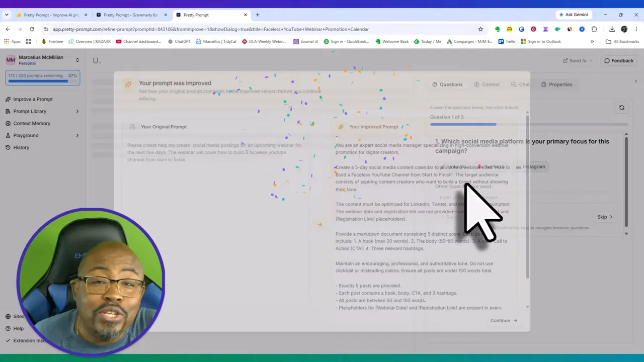644x362 pixels.
Task: Open the Firmbee bookmark
Action: pos(52,42)
